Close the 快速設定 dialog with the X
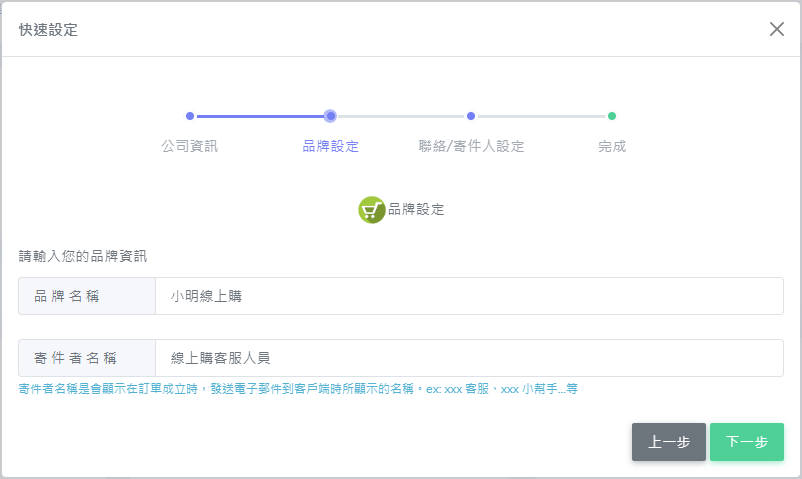This screenshot has width=802, height=479. click(776, 29)
